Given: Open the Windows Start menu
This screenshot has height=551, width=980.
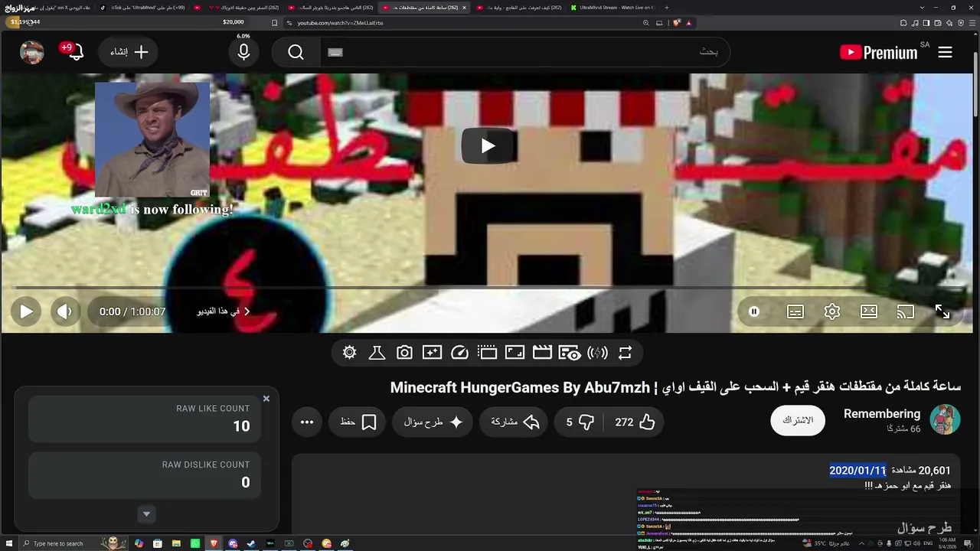Looking at the screenshot, I should (x=8, y=543).
